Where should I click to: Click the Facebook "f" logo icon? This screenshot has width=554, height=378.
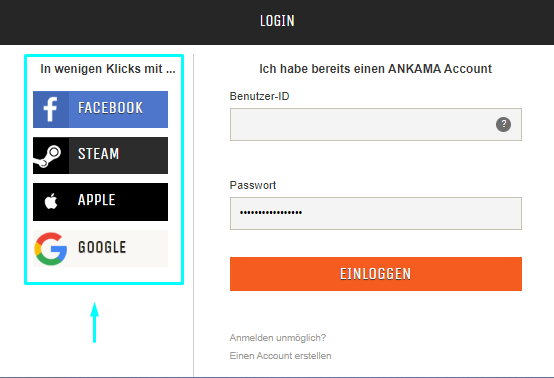point(51,110)
